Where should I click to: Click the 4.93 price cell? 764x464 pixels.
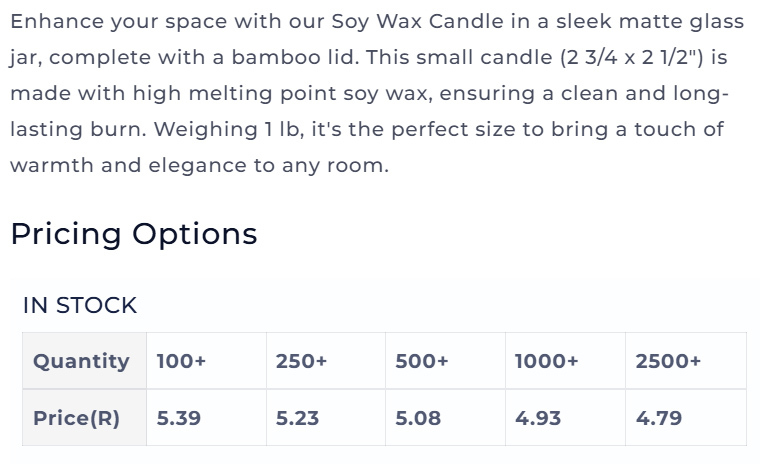point(565,418)
